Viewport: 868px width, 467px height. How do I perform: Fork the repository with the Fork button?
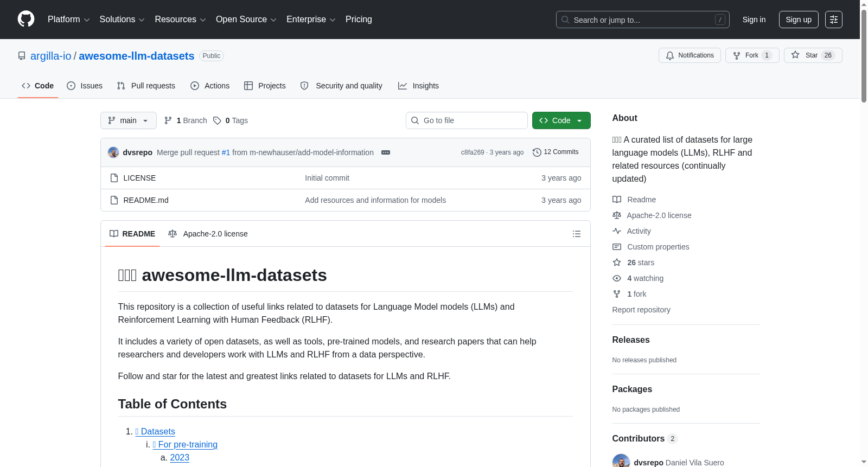tap(752, 55)
